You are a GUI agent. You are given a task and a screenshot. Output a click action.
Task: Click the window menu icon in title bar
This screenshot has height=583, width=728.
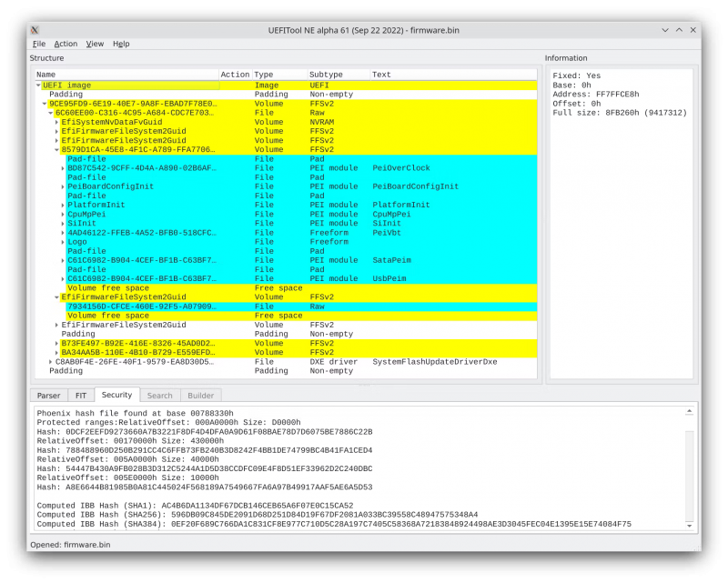pyautogui.click(x=35, y=30)
